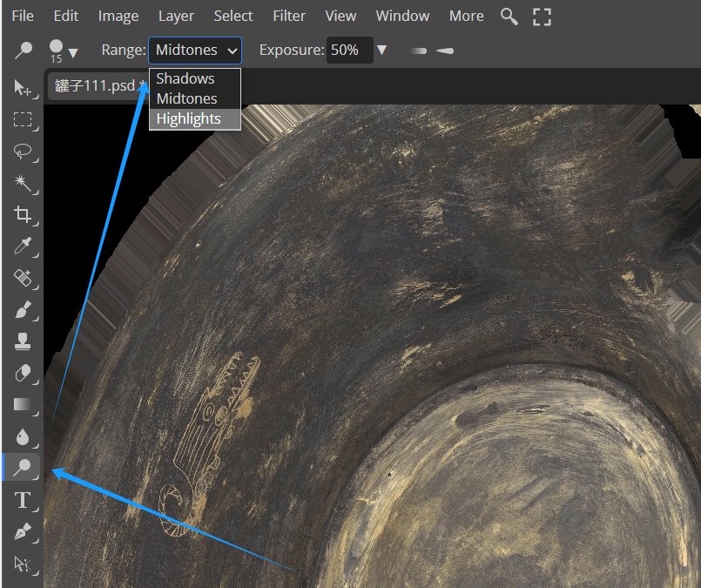
Task: Select the Crop tool
Action: point(23,214)
